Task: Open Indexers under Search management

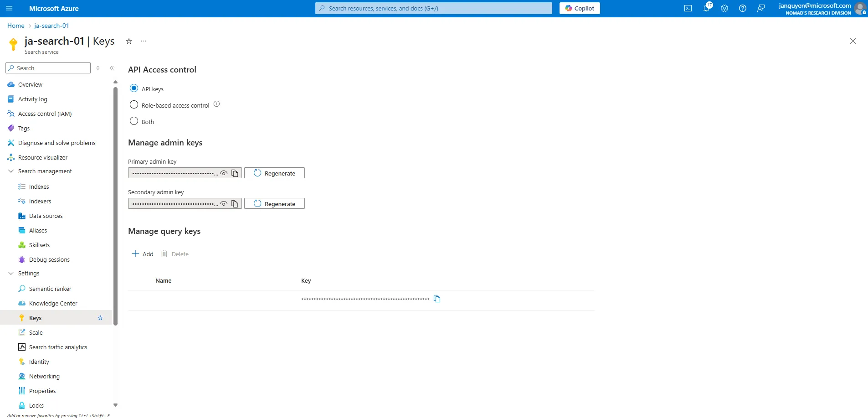Action: (40, 201)
